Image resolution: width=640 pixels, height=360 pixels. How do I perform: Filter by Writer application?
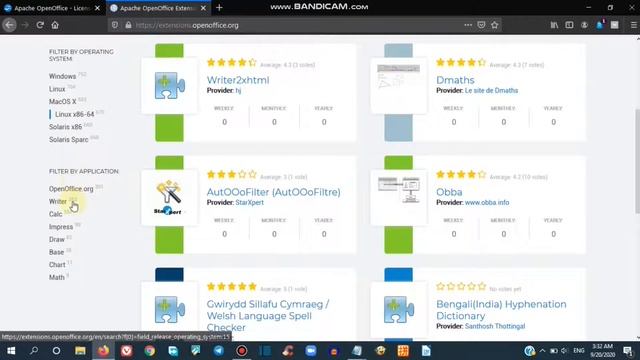pos(58,202)
